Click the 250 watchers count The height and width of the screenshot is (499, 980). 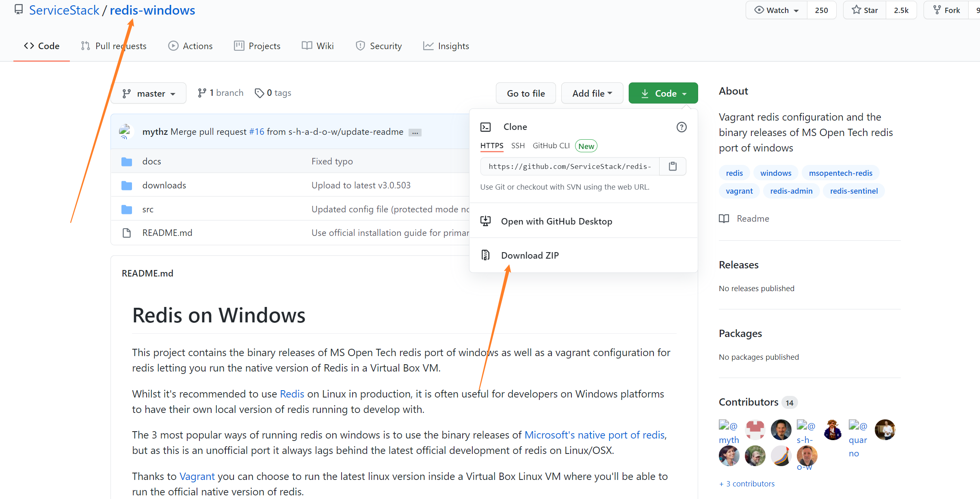[x=821, y=10]
